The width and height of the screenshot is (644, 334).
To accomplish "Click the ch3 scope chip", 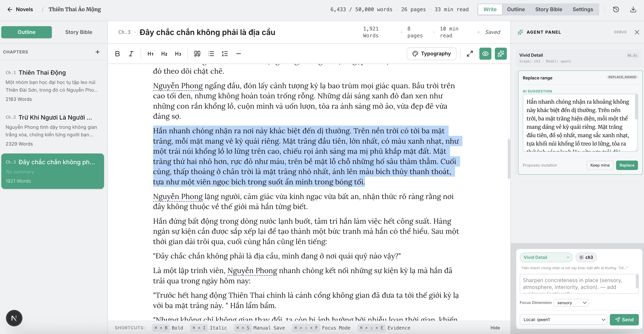I will pyautogui.click(x=586, y=257).
